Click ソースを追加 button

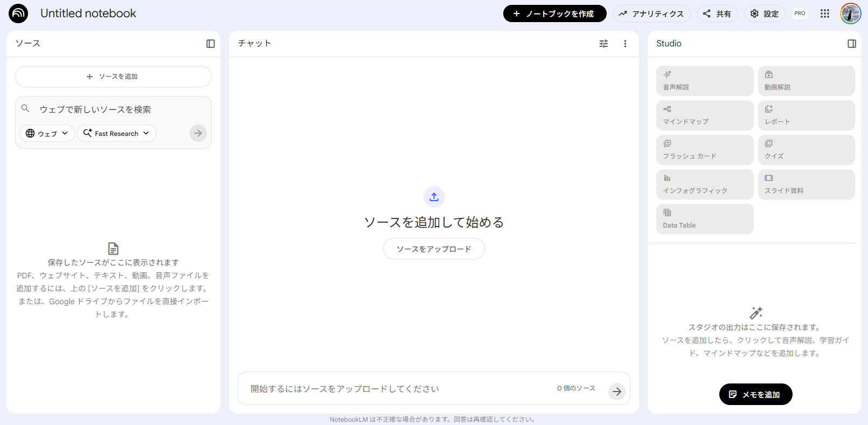tap(113, 77)
